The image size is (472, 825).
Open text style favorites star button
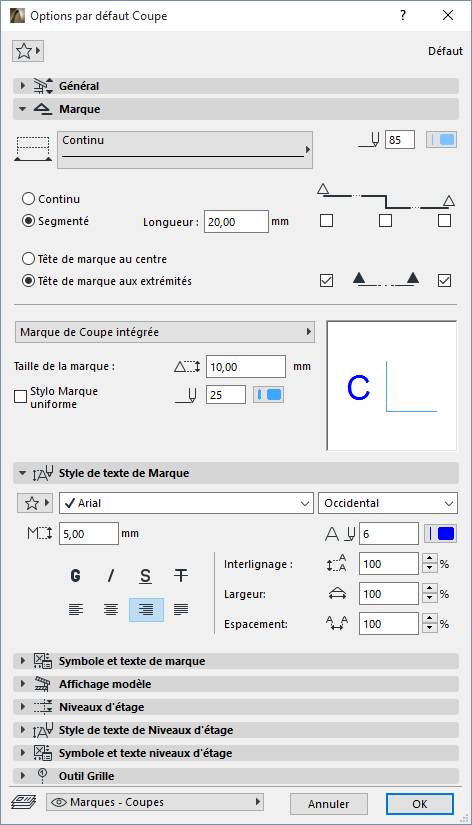tap(35, 503)
